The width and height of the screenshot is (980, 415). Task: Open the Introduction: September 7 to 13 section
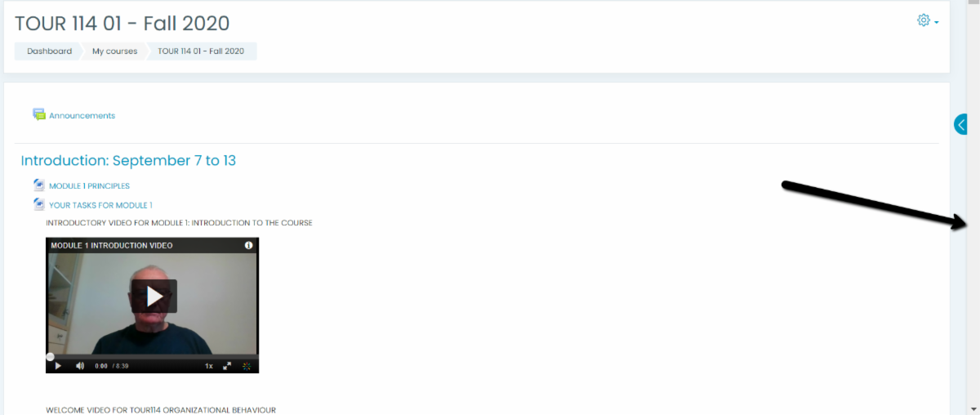click(x=128, y=160)
